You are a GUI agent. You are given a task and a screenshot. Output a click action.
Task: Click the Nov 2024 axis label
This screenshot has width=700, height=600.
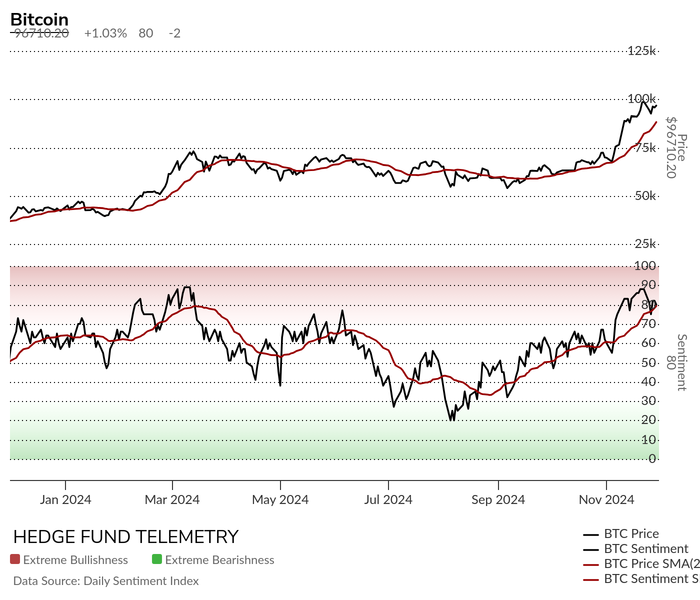pyautogui.click(x=606, y=499)
